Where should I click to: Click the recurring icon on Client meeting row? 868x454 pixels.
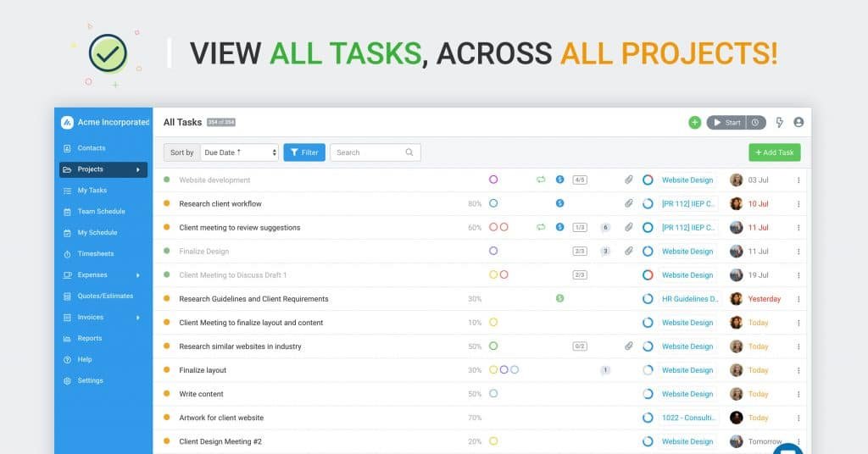[541, 228]
